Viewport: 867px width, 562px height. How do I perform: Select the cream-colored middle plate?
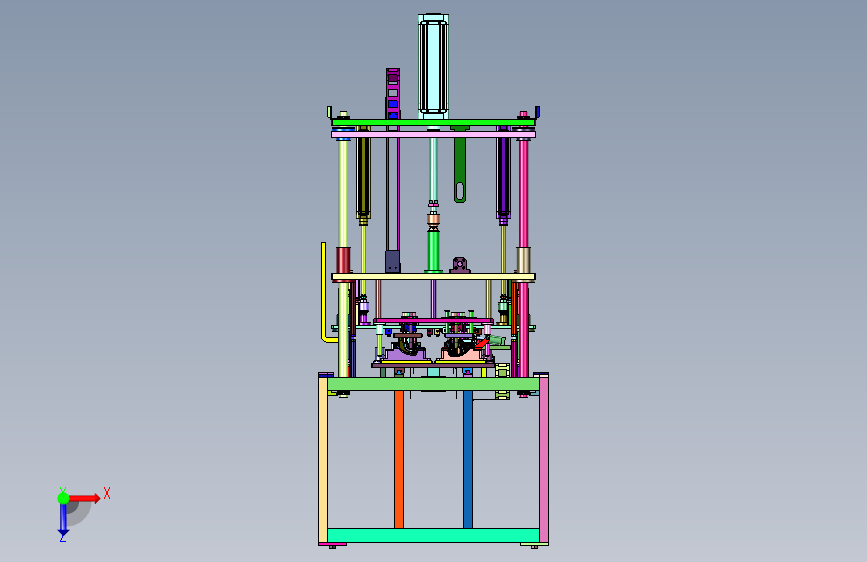tap(433, 277)
